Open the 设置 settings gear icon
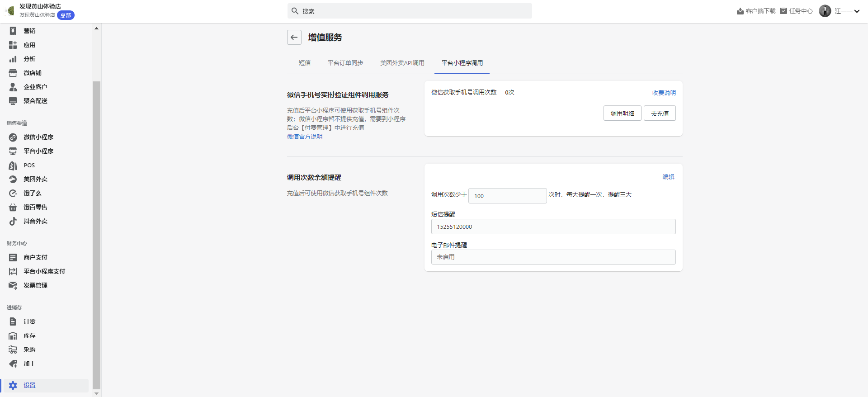Image resolution: width=868 pixels, height=397 pixels. pyautogui.click(x=13, y=385)
